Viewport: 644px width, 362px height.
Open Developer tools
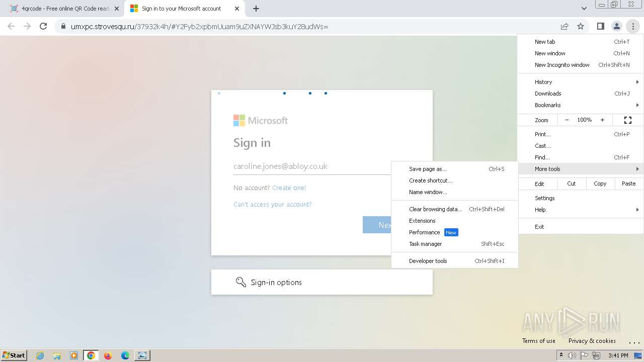tap(455, 261)
